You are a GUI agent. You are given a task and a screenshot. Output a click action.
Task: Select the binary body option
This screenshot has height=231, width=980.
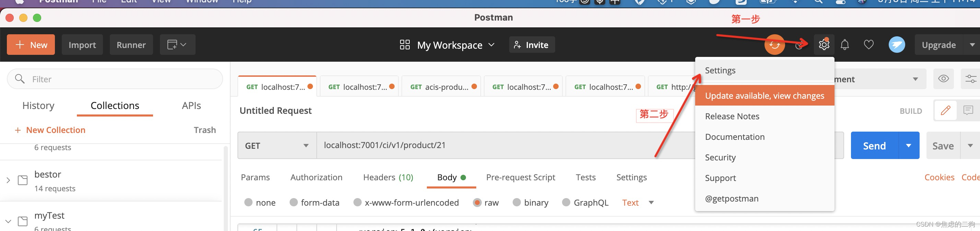517,203
